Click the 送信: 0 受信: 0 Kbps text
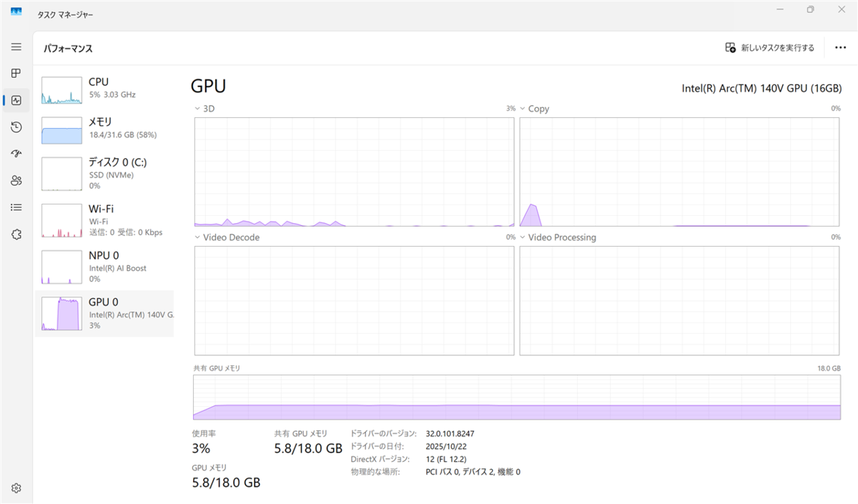The height and width of the screenshot is (504, 858). [x=126, y=232]
